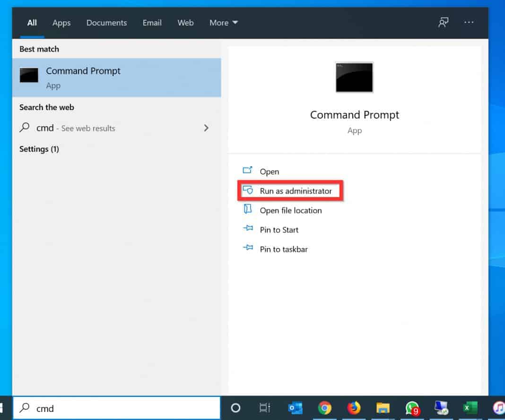Click inside the cmd search box
Viewport: 505px width, 420px height.
tap(113, 408)
